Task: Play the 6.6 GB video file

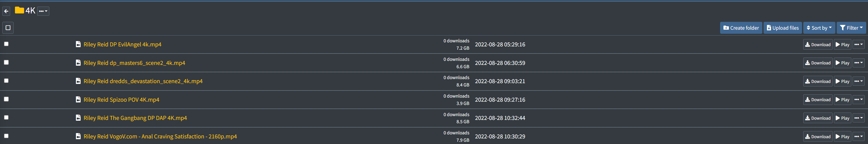Action: pos(842,63)
